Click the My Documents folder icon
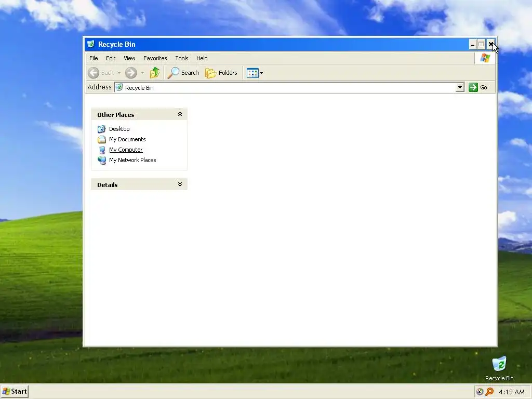Viewport: 532px width, 399px height. (101, 139)
